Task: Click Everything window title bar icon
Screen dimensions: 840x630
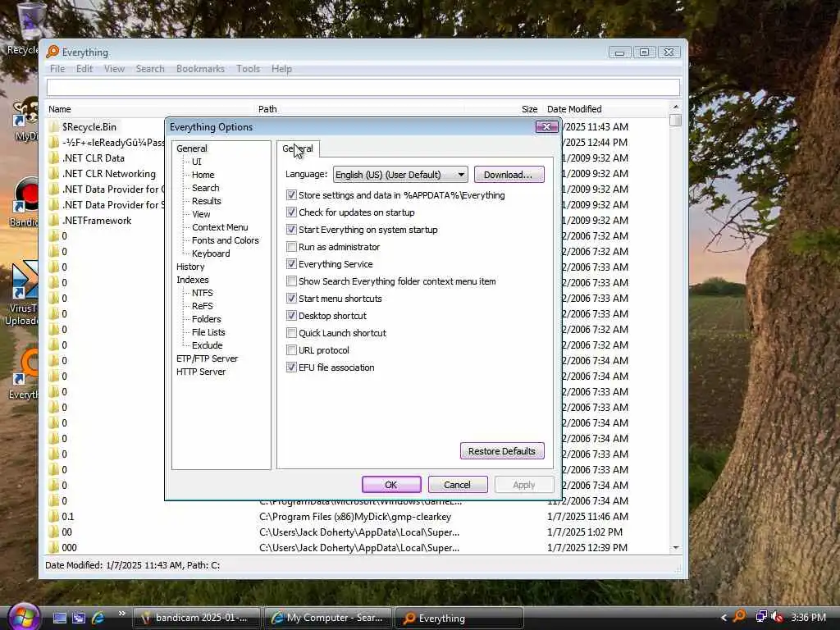Action: 52,52
